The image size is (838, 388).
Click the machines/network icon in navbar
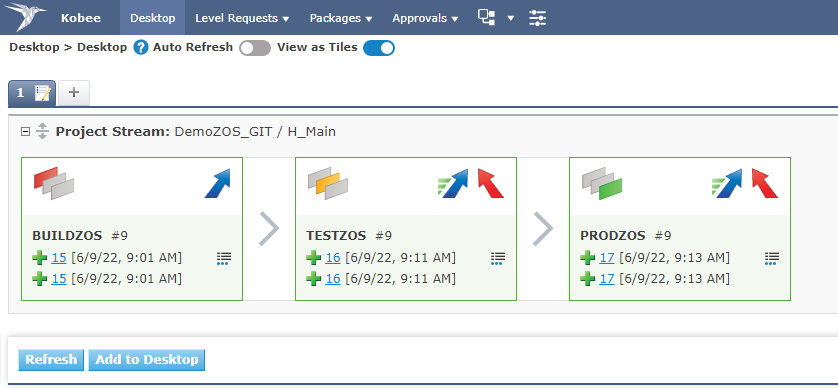[486, 17]
